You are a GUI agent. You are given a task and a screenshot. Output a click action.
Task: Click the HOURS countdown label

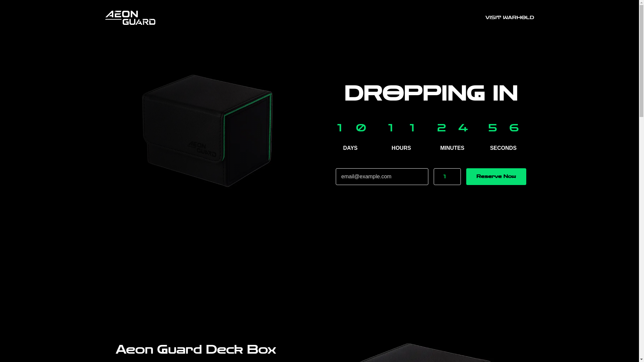pos(401,148)
